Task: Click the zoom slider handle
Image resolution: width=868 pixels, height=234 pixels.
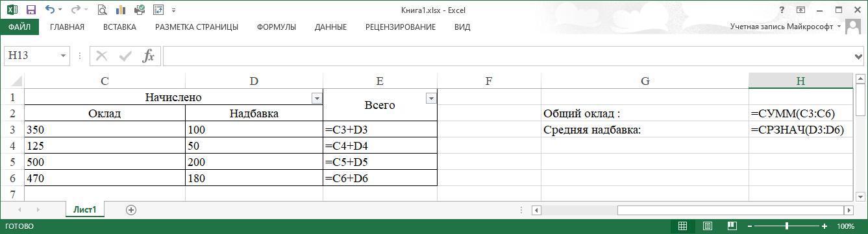Action: 787,226
